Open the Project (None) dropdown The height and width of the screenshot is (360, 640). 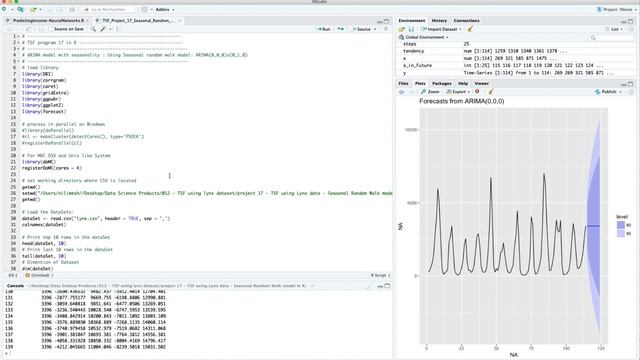pyautogui.click(x=616, y=9)
